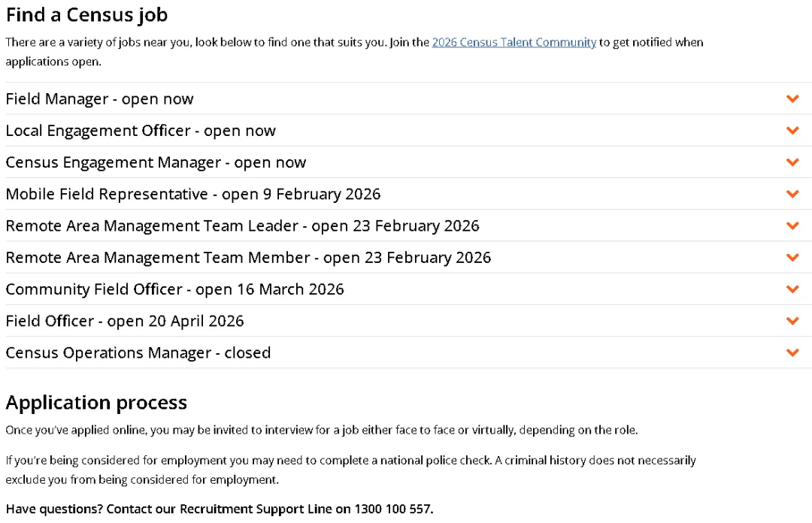Click the Local Engagement Officer chevron icon
812x523 pixels.
click(792, 130)
